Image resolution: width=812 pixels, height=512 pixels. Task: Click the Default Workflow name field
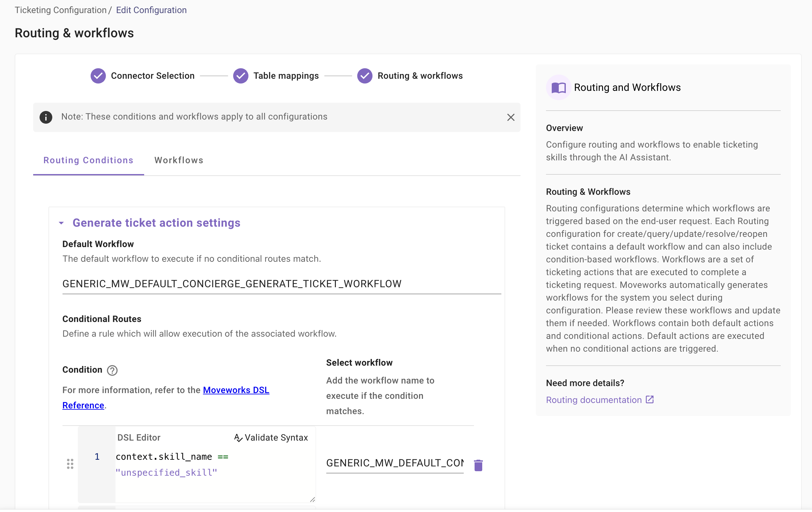pyautogui.click(x=281, y=284)
